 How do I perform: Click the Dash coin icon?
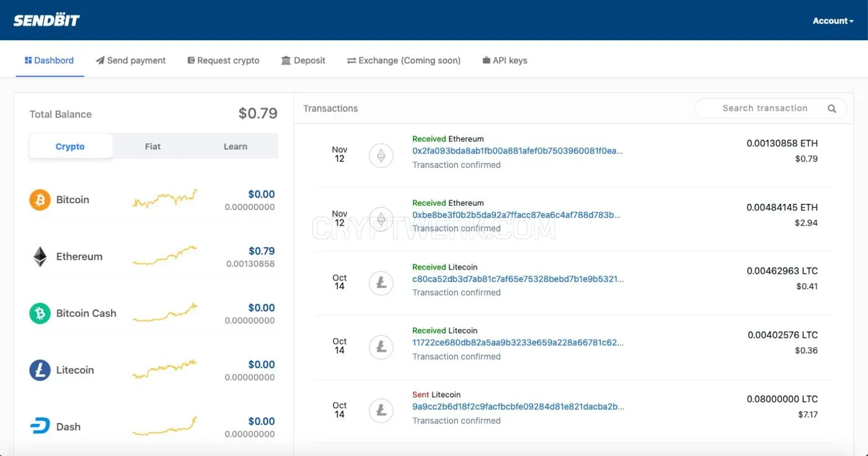click(x=40, y=426)
